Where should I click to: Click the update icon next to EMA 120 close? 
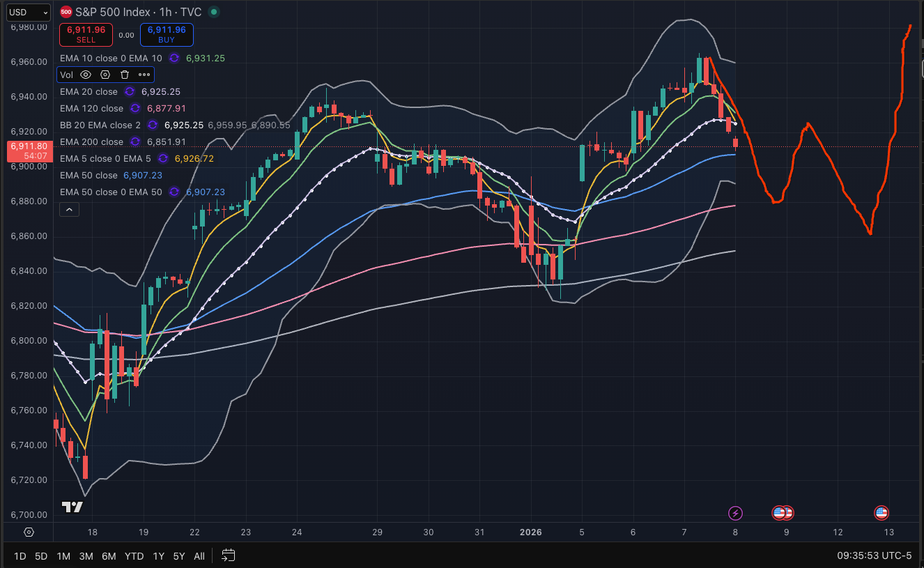coord(135,108)
